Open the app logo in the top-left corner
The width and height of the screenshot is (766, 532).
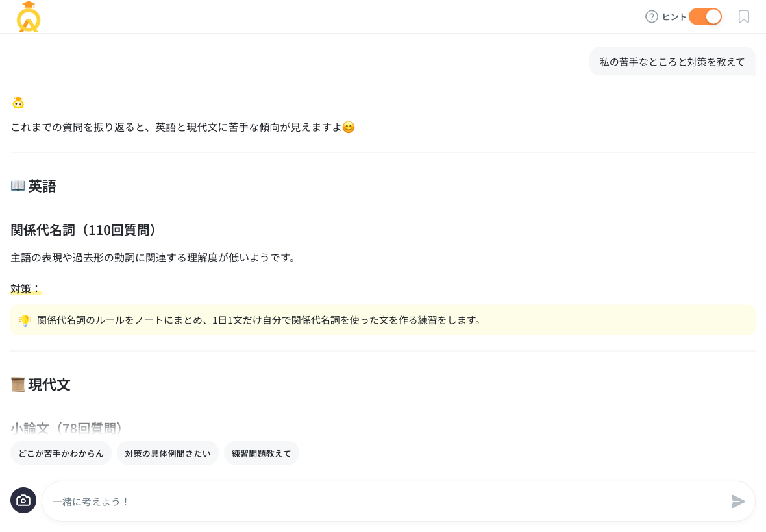(28, 17)
